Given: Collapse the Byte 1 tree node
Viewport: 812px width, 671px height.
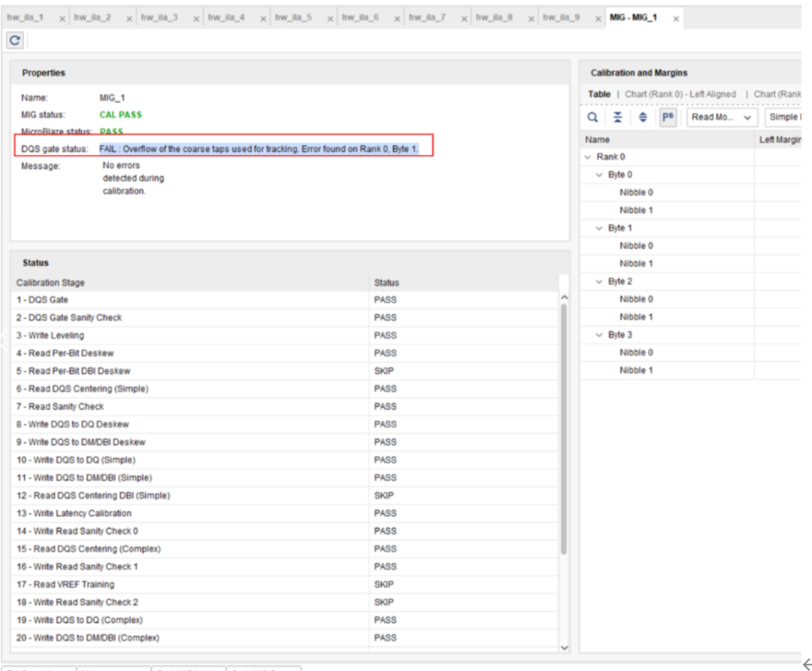Looking at the screenshot, I should (599, 228).
